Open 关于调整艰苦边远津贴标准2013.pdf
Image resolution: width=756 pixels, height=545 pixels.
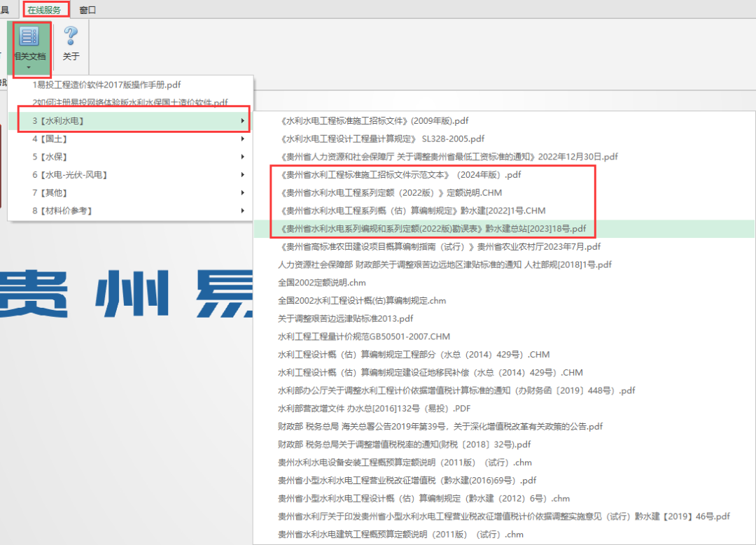(x=346, y=318)
